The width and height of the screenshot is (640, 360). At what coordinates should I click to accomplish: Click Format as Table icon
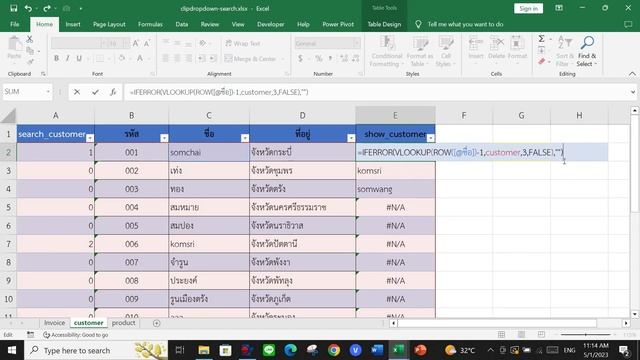(x=419, y=51)
